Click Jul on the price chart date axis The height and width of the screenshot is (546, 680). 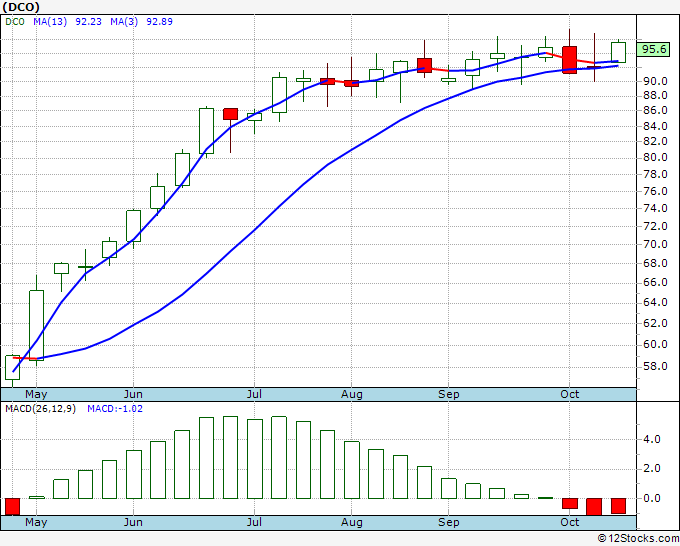pos(254,395)
